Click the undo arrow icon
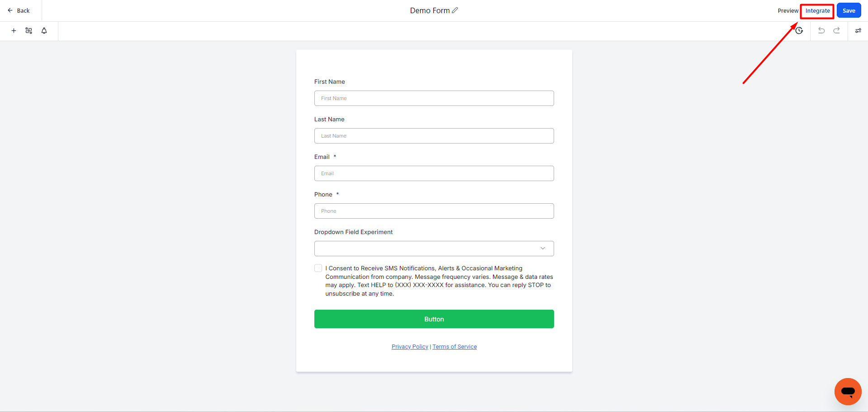The width and height of the screenshot is (868, 412). pos(821,31)
